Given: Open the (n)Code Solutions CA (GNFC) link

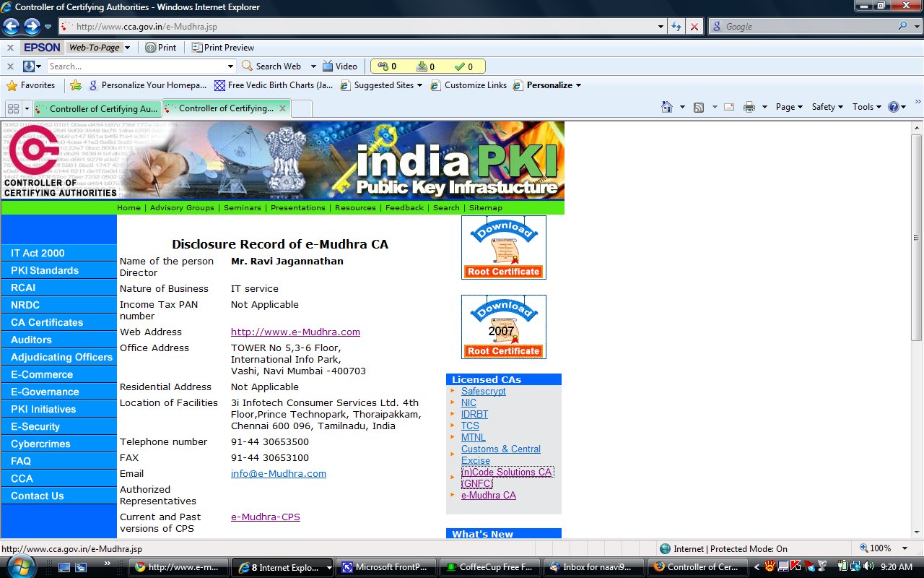Looking at the screenshot, I should (507, 478).
